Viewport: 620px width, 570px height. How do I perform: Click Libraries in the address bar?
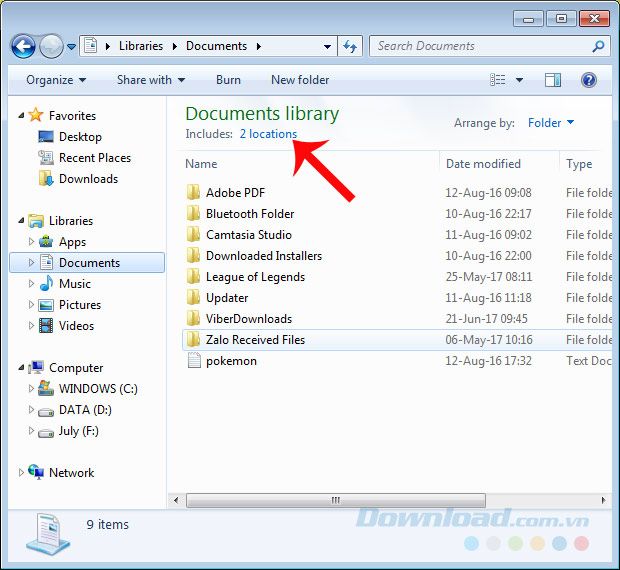141,46
